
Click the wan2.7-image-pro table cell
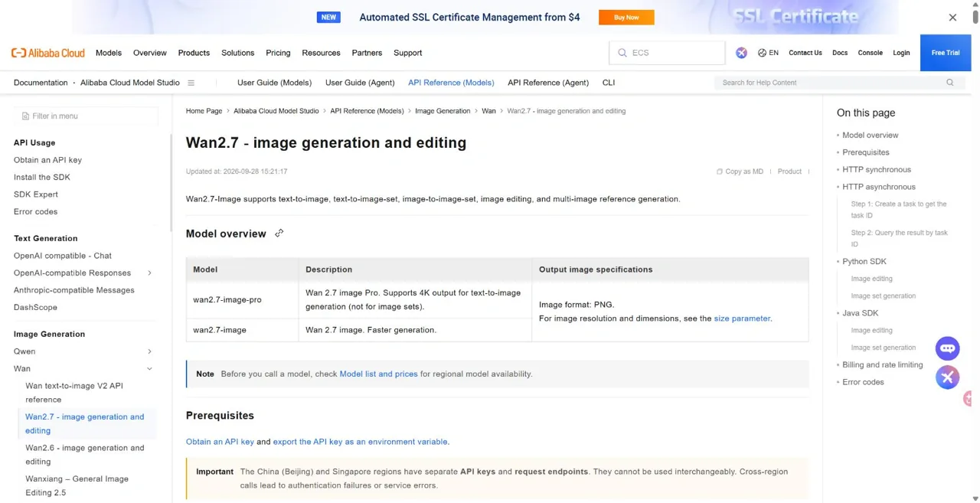[x=242, y=299]
